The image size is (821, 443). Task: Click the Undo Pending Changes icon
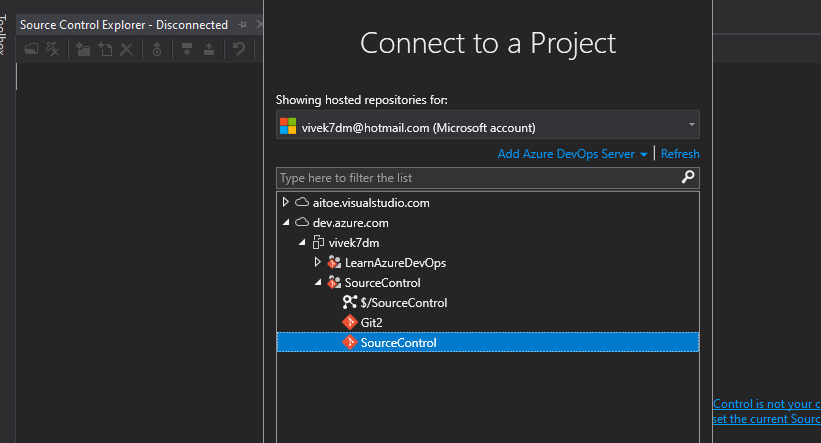239,49
